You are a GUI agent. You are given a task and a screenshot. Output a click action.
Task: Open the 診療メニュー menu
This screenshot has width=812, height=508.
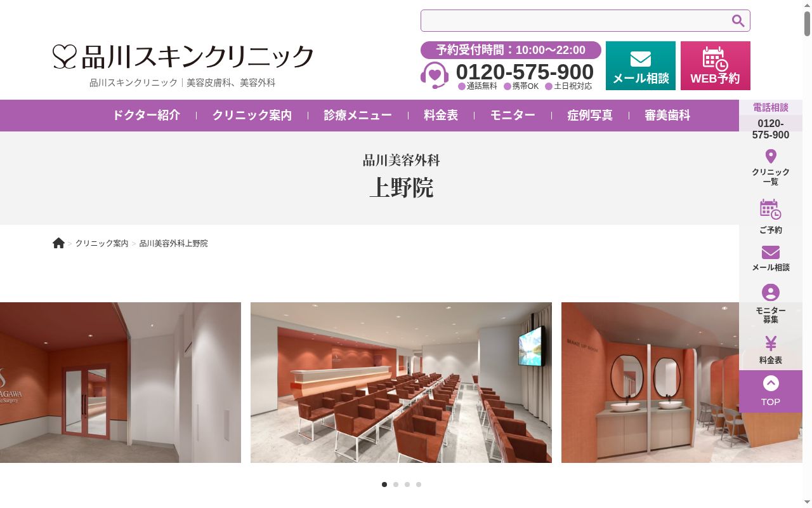358,116
